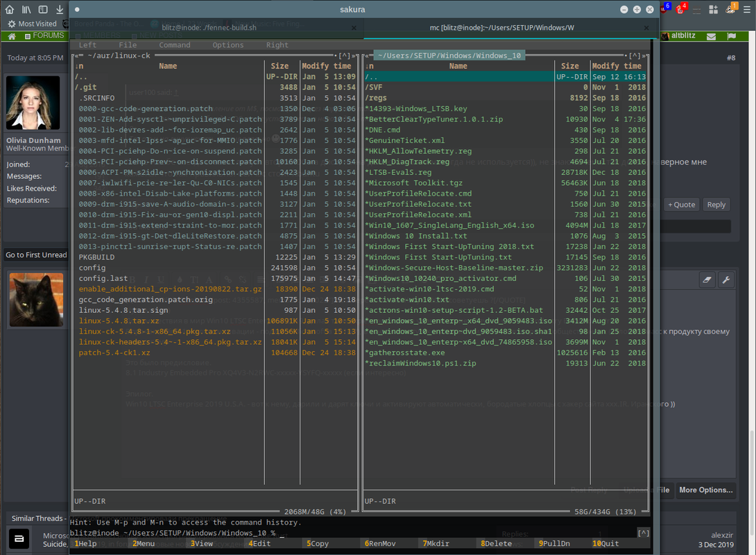Open the Firefox hamburger menu
Image resolution: width=756 pixels, height=555 pixels.
point(746,10)
